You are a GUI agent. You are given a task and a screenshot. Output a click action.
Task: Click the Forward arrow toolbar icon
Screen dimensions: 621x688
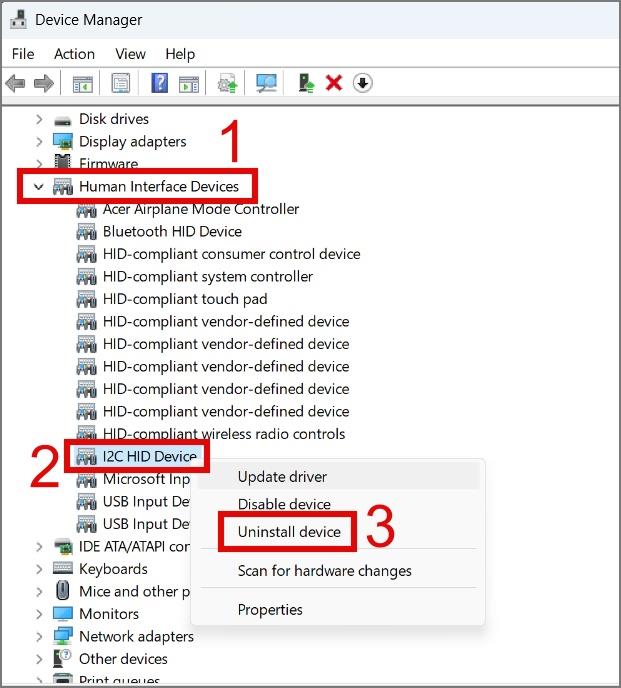click(43, 83)
